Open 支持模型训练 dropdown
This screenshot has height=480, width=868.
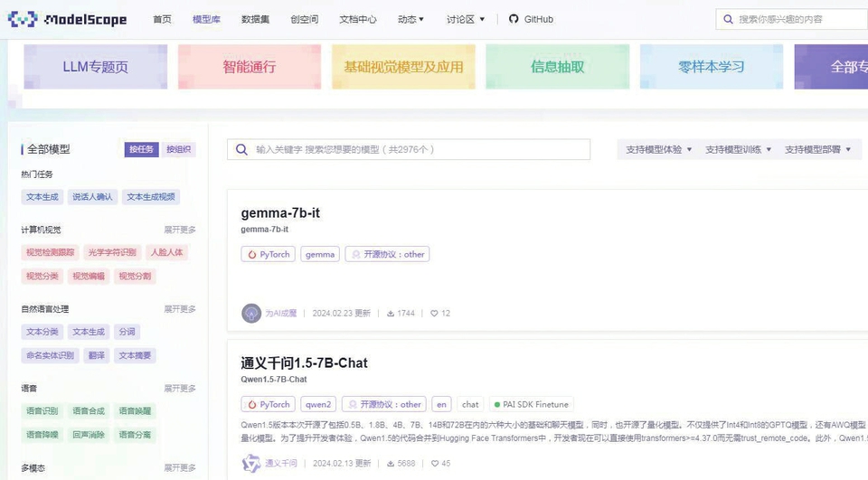[738, 149]
